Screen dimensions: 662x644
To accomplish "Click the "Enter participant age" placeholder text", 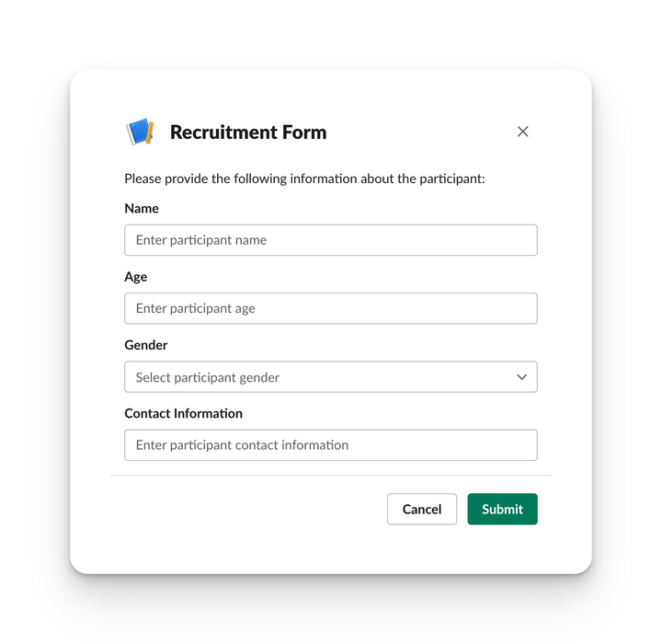I will click(196, 308).
